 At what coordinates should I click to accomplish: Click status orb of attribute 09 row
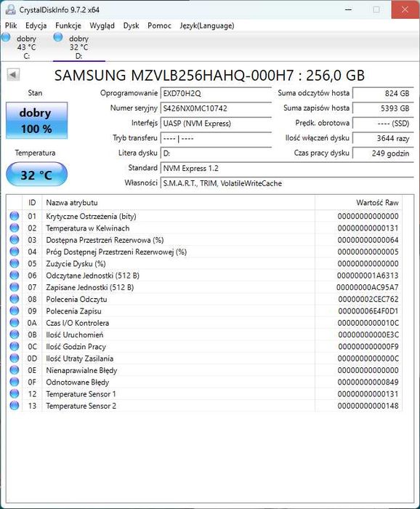(x=15, y=310)
